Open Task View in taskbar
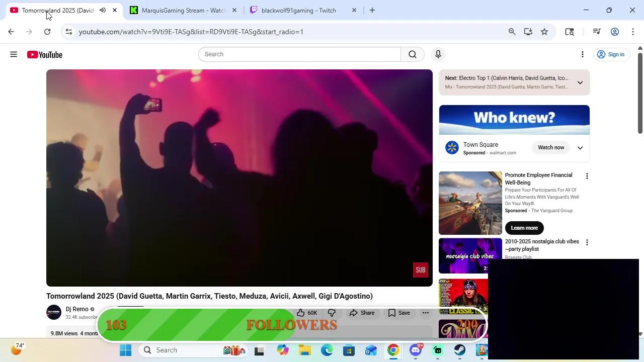 259,350
